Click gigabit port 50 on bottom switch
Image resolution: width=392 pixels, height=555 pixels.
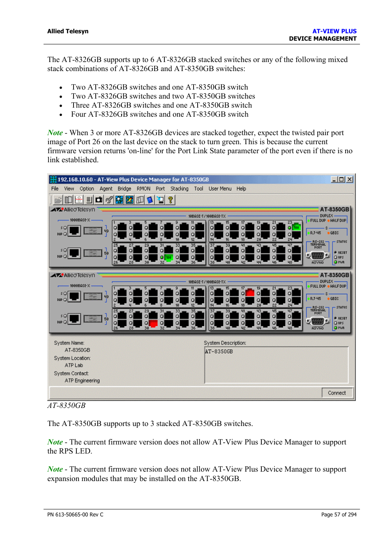tap(74, 318)
